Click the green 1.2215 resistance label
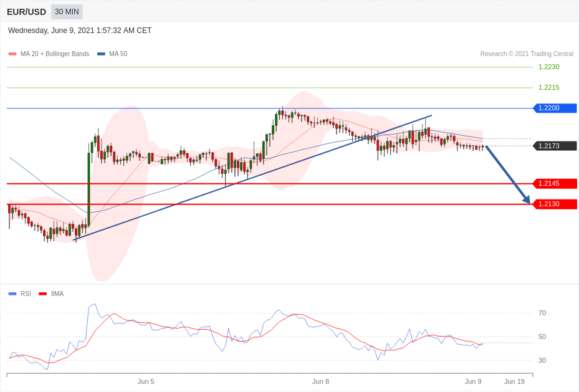Screen dimensions: 579x392 pyautogui.click(x=548, y=88)
